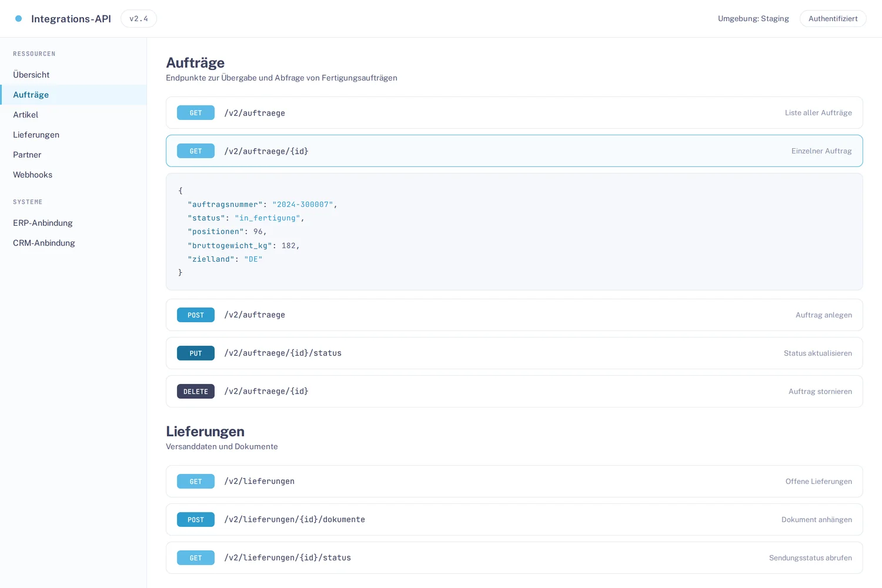
Task: Click the PUT method badge
Action: pyautogui.click(x=196, y=353)
